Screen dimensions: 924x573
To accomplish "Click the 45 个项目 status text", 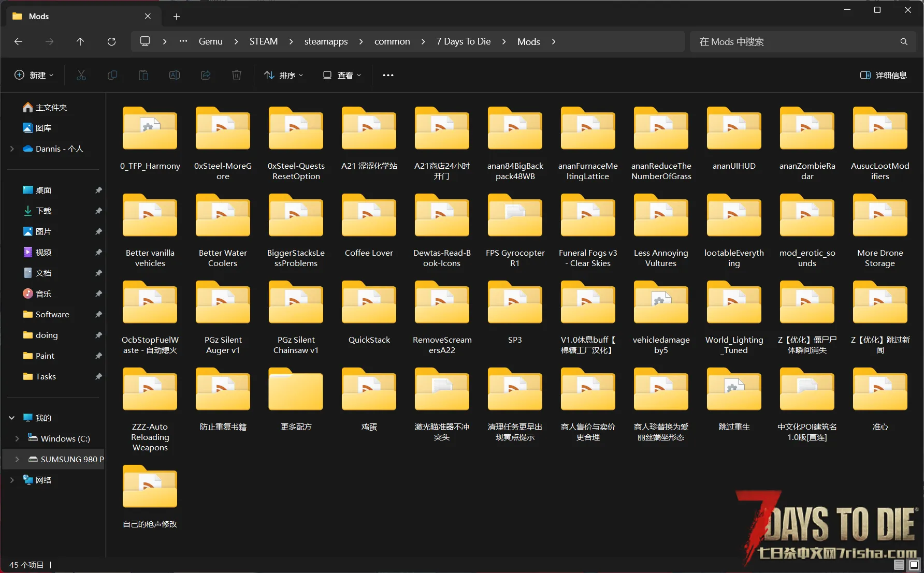I will click(x=26, y=565).
